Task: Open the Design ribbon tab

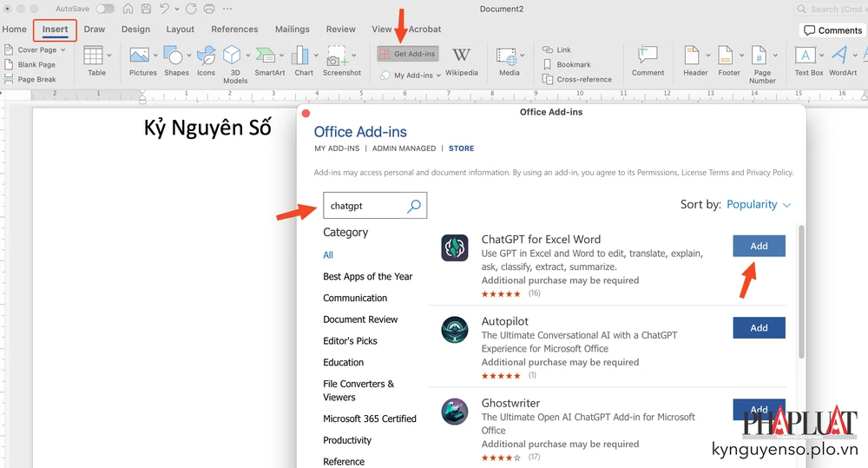Action: 135,30
